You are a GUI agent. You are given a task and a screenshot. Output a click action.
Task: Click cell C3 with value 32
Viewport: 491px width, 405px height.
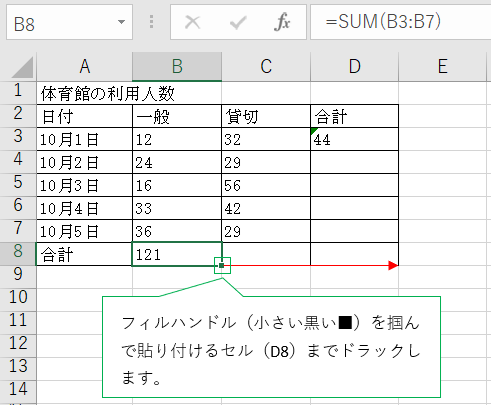click(266, 139)
